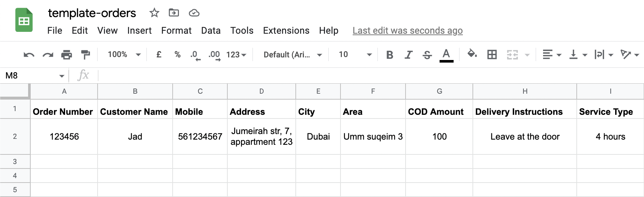Click the move to folder icon

coord(174,13)
